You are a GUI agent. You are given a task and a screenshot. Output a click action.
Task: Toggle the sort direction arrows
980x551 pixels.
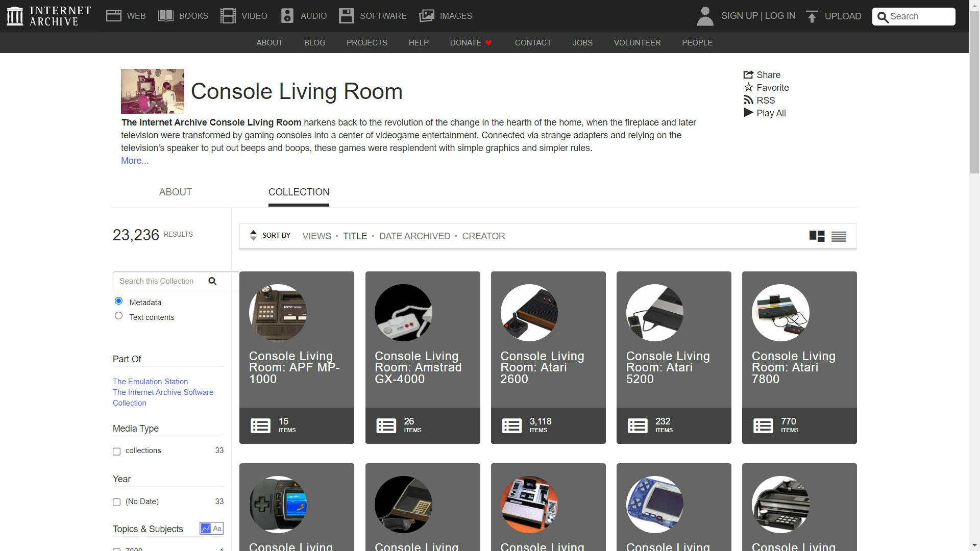253,235
